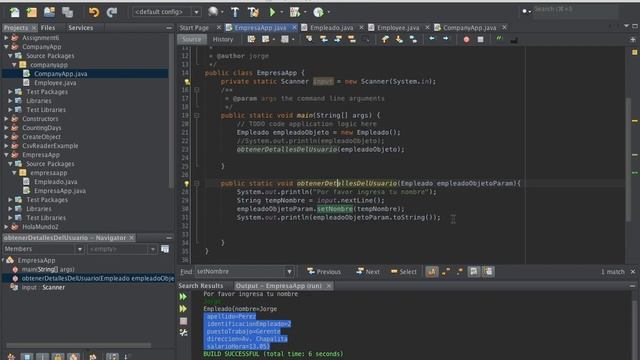Click the History view button
This screenshot has width=640, height=360.
coord(223,39)
